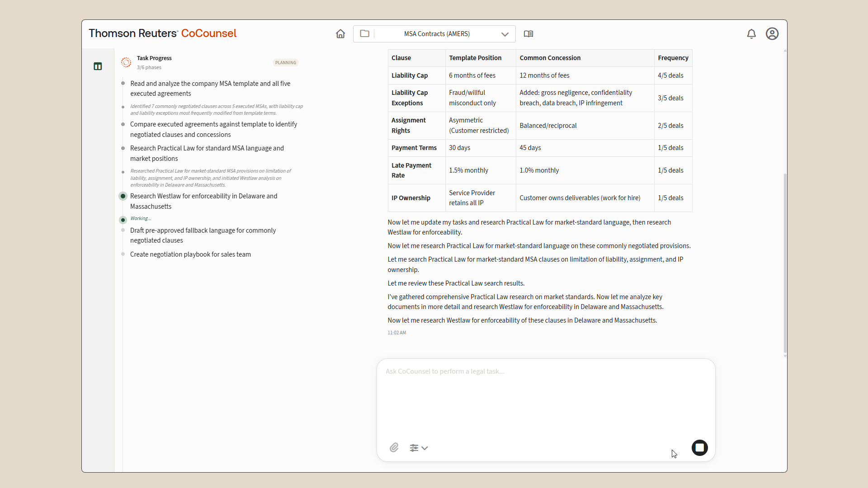Open the library book icon
Image resolution: width=868 pixels, height=488 pixels.
[x=528, y=34]
